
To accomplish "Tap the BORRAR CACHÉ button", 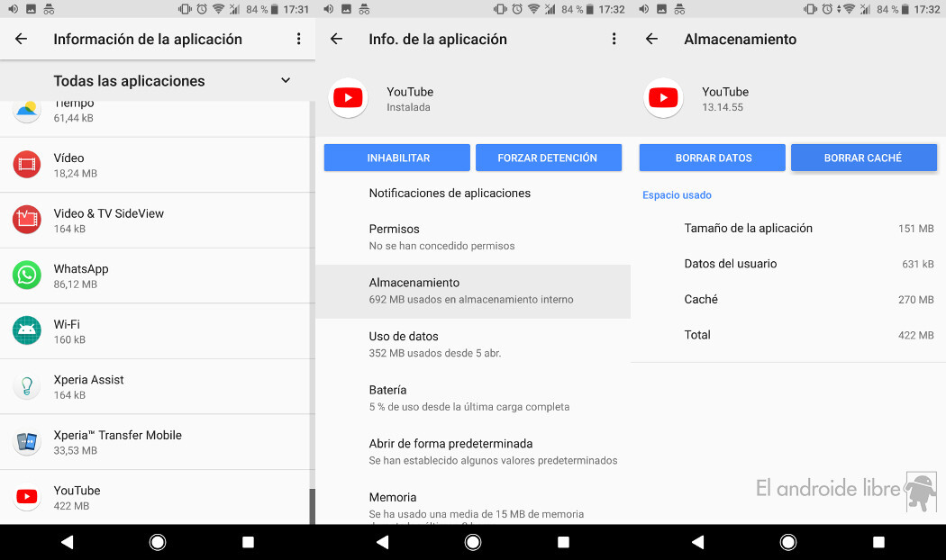I will 864,158.
